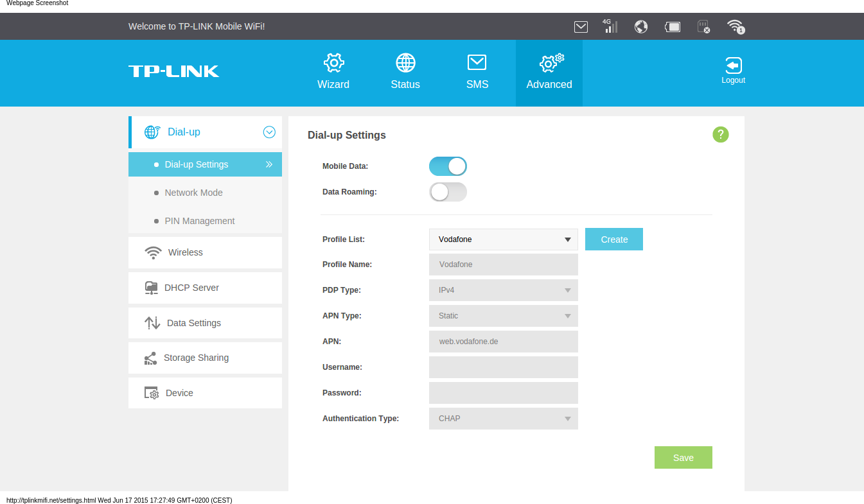
Task: Open help with green question mark icon
Action: point(720,134)
